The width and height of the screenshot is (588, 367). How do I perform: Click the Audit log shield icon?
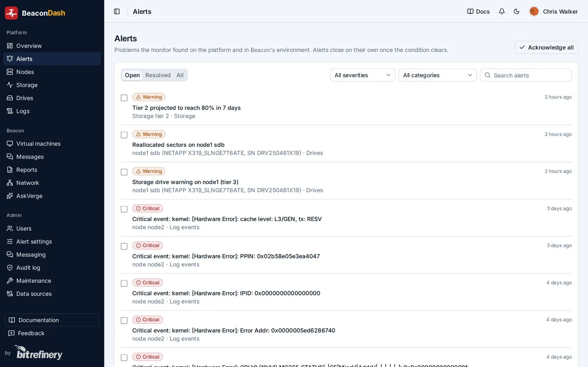tap(10, 268)
